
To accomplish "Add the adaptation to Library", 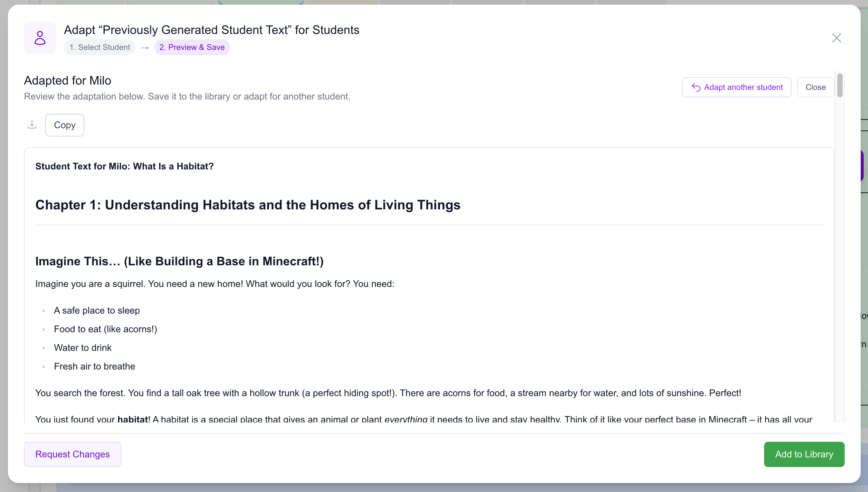I will [804, 454].
